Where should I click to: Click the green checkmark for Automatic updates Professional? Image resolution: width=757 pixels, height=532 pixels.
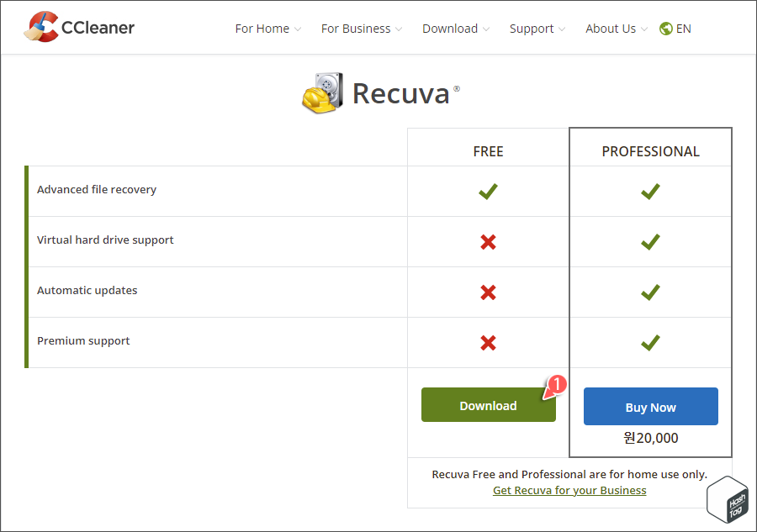650,292
